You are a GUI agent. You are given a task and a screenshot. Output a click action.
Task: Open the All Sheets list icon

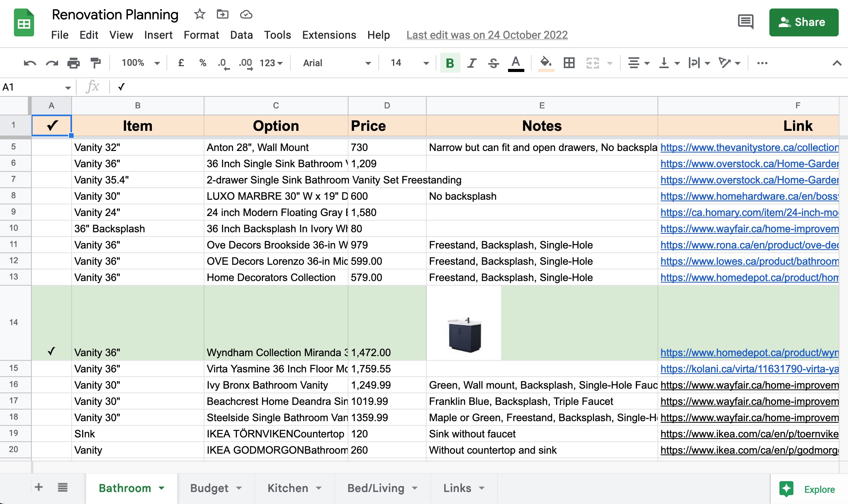point(63,487)
